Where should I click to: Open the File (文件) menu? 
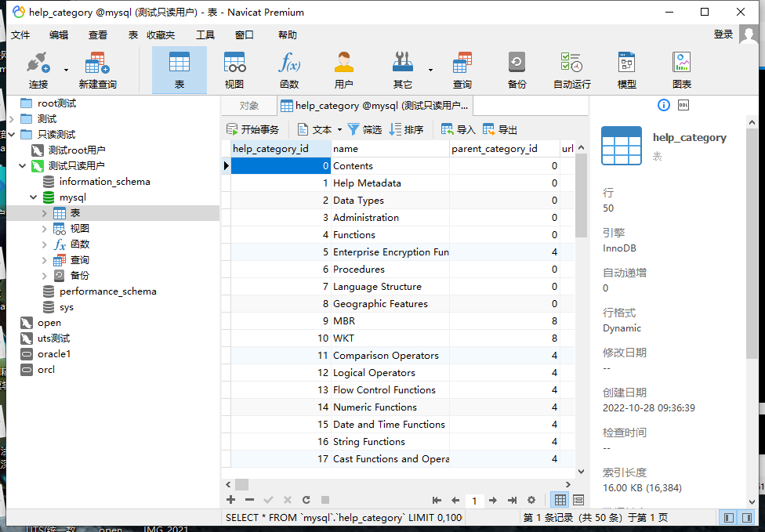click(20, 35)
